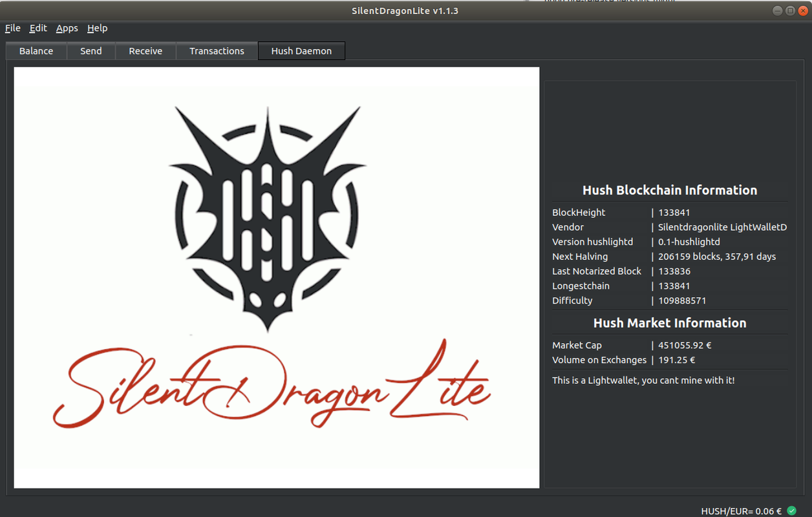Click the Hush Blockchain Information heading
Image resolution: width=812 pixels, height=517 pixels.
coord(670,190)
